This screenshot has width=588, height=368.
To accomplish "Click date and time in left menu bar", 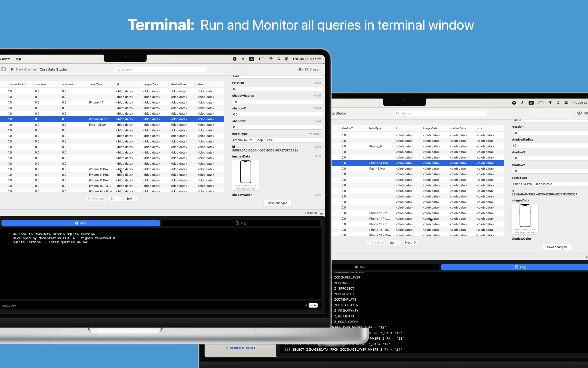I will coord(307,59).
